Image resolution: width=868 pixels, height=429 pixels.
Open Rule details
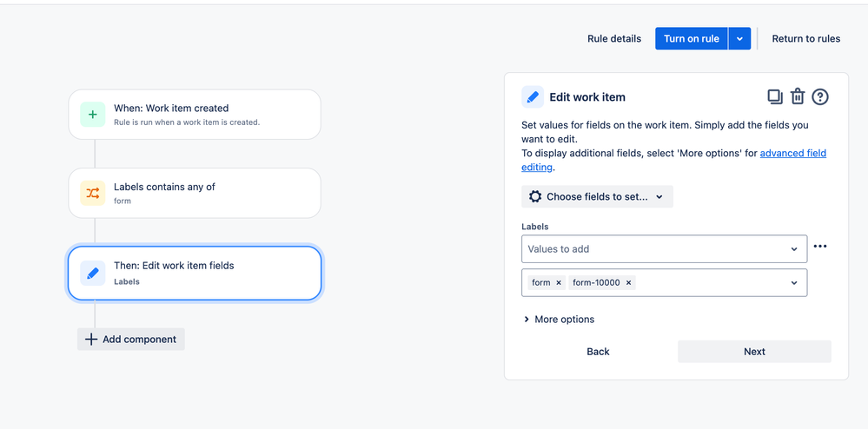point(614,39)
